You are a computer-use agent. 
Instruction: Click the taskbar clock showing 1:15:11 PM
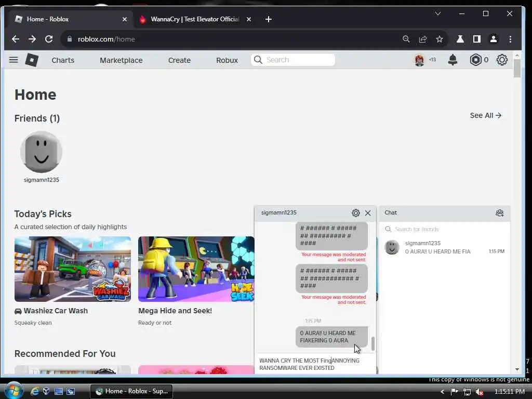point(509,392)
